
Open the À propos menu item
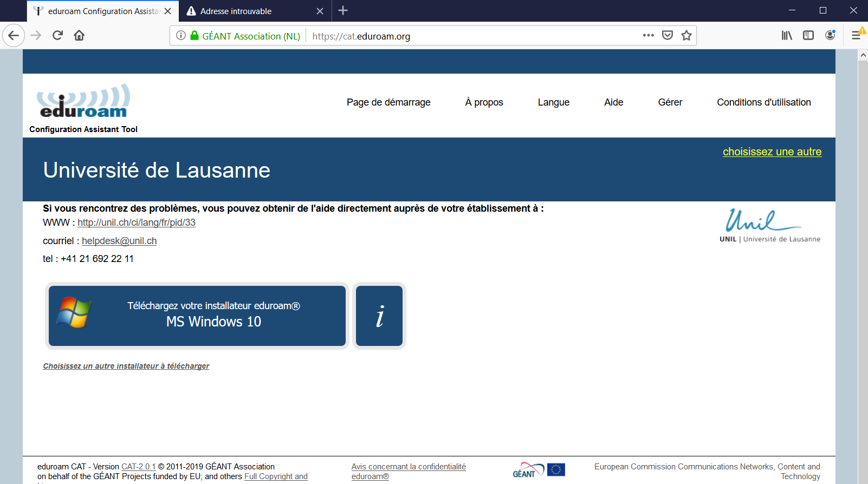[x=484, y=102]
